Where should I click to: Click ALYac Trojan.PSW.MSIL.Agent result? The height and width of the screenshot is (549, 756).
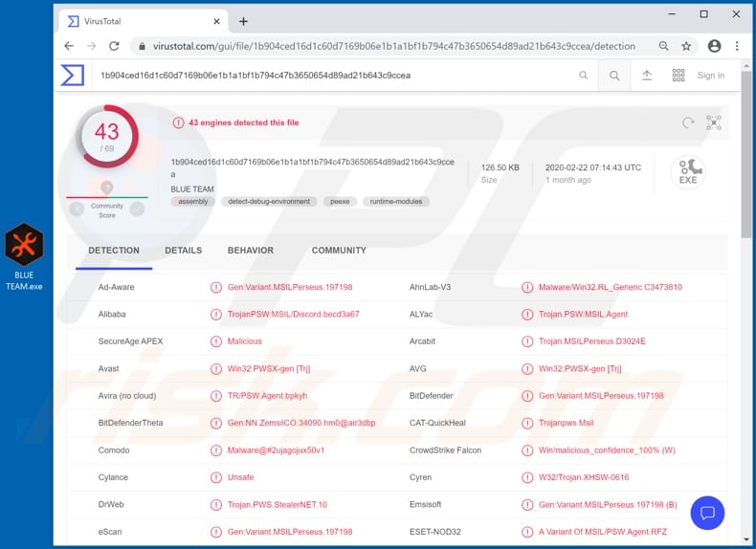(x=583, y=315)
